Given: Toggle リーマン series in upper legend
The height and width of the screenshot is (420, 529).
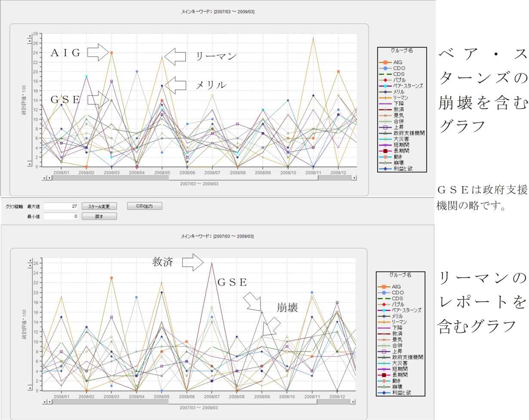Looking at the screenshot, I should [x=401, y=98].
